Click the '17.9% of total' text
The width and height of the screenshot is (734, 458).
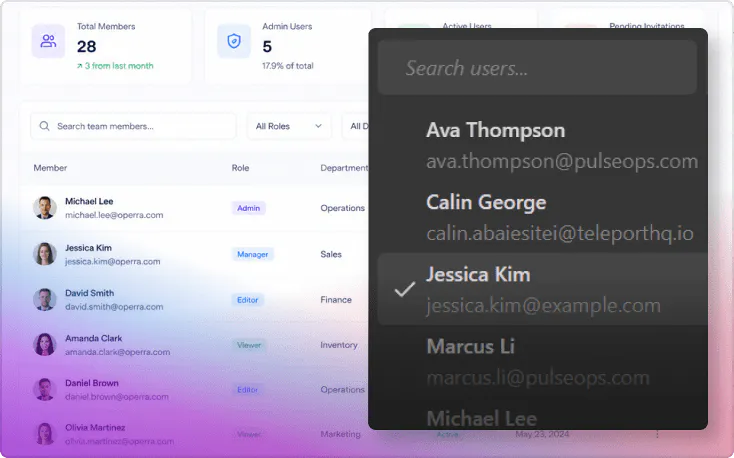click(287, 66)
